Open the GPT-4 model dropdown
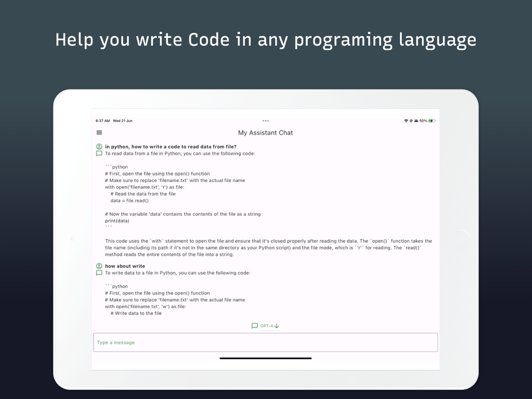The width and height of the screenshot is (532, 399). [x=270, y=326]
